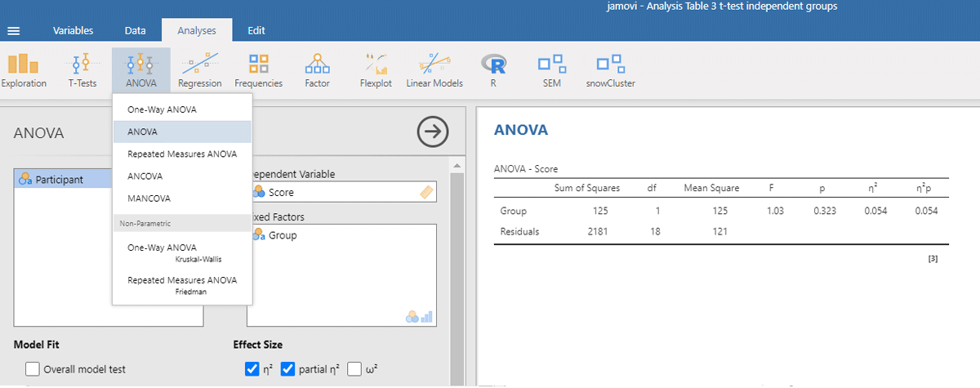Uncheck the partial η² checkbox
The image size is (980, 388).
(x=288, y=369)
